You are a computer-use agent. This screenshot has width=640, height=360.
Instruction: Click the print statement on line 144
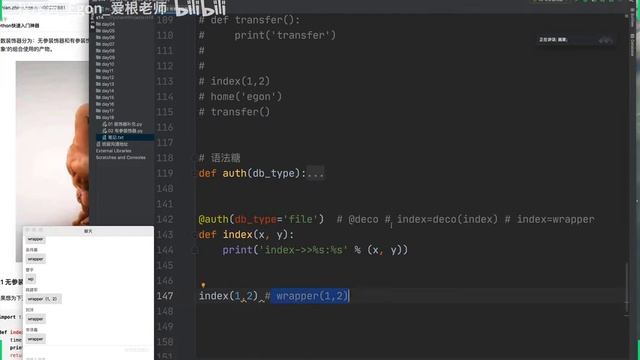pyautogui.click(x=315, y=250)
